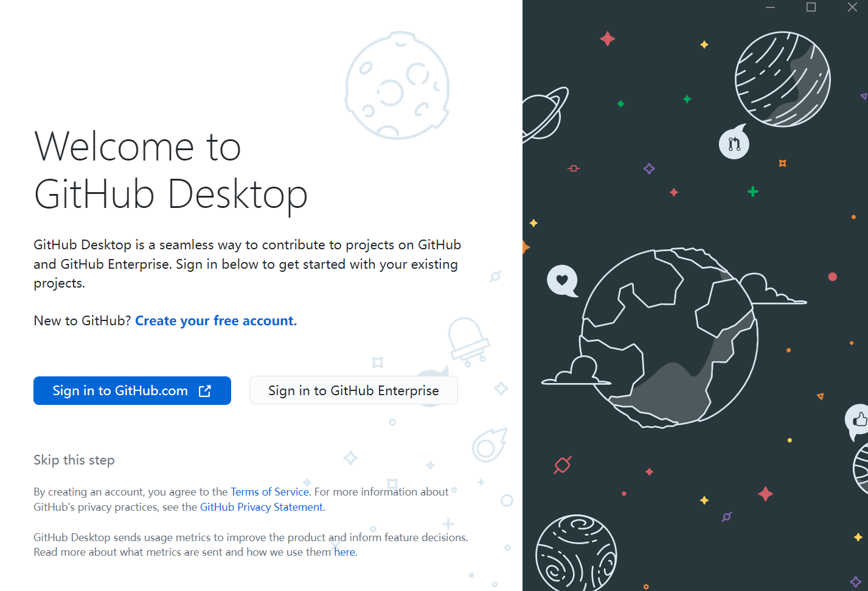Image resolution: width=868 pixels, height=591 pixels.
Task: Click the Sign in to GitHub Enterprise button
Action: point(353,390)
